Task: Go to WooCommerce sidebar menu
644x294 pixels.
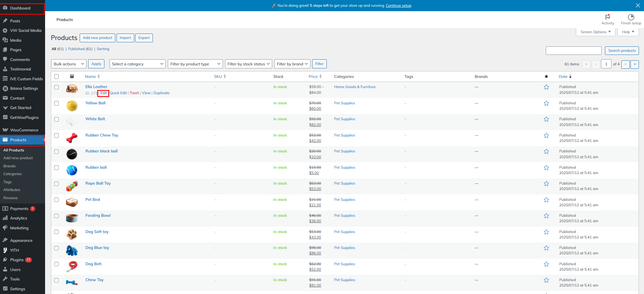Action: (24, 130)
